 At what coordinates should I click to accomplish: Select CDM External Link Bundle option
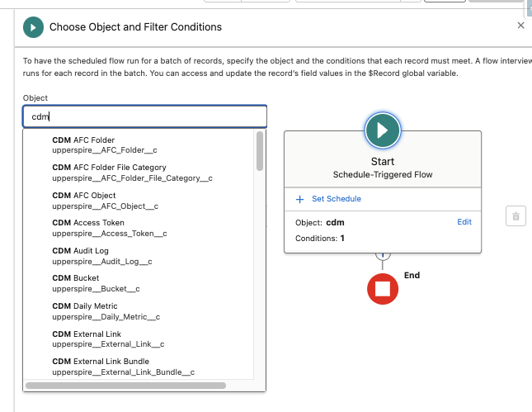139,367
